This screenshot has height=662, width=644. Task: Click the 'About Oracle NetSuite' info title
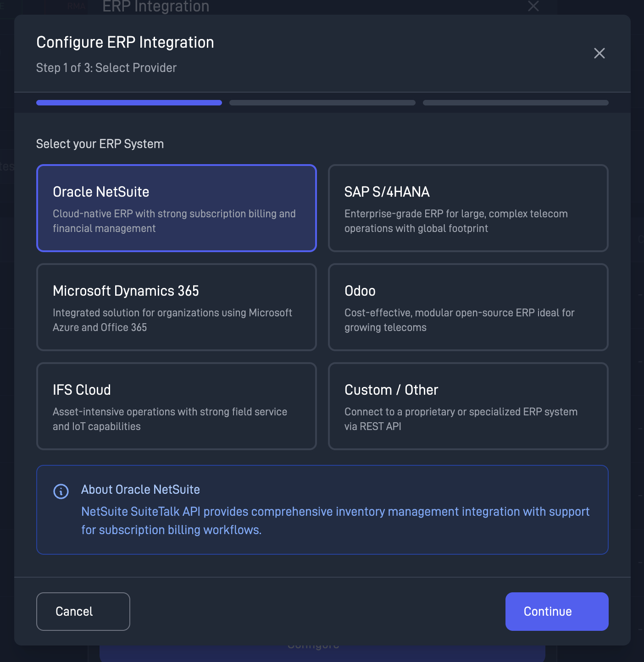pyautogui.click(x=140, y=490)
